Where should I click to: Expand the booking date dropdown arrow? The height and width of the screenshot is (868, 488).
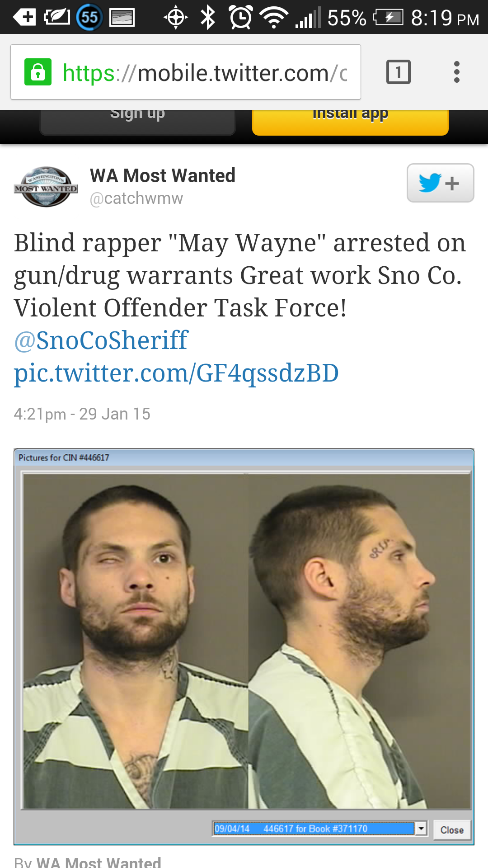pyautogui.click(x=421, y=829)
